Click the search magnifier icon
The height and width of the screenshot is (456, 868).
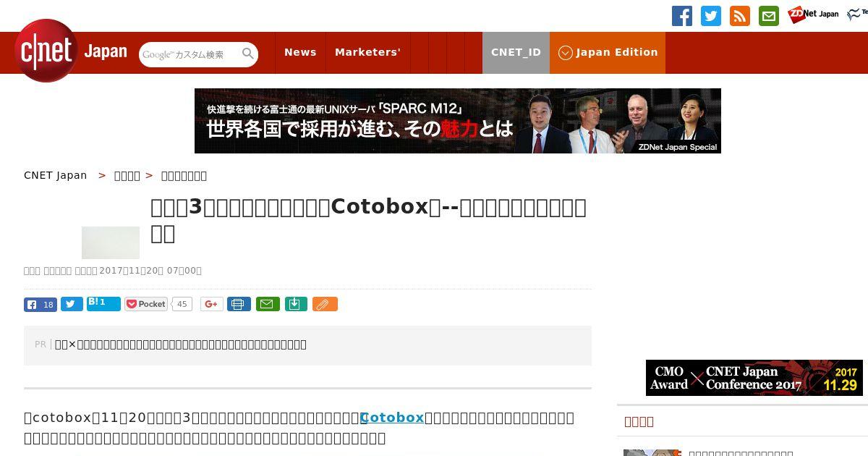(248, 54)
